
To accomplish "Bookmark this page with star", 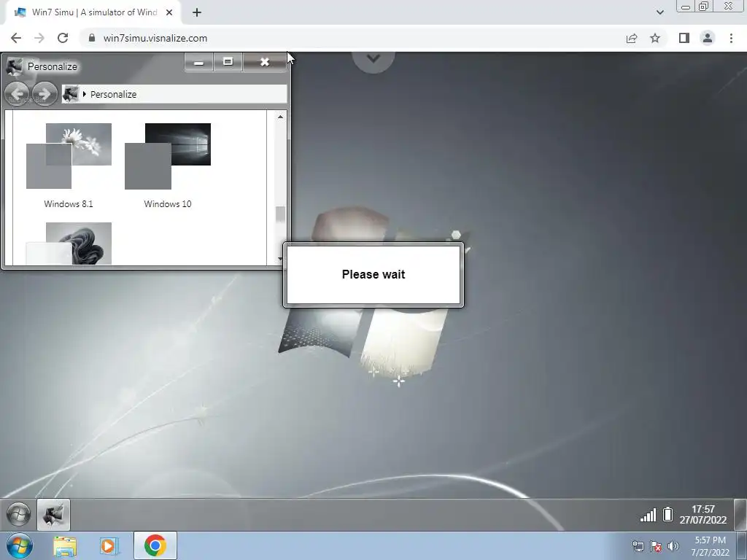I will [x=655, y=38].
